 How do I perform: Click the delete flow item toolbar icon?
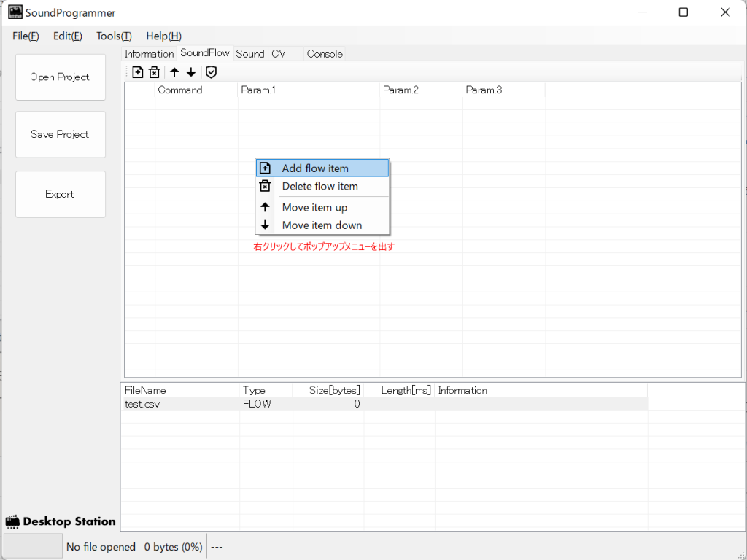155,71
